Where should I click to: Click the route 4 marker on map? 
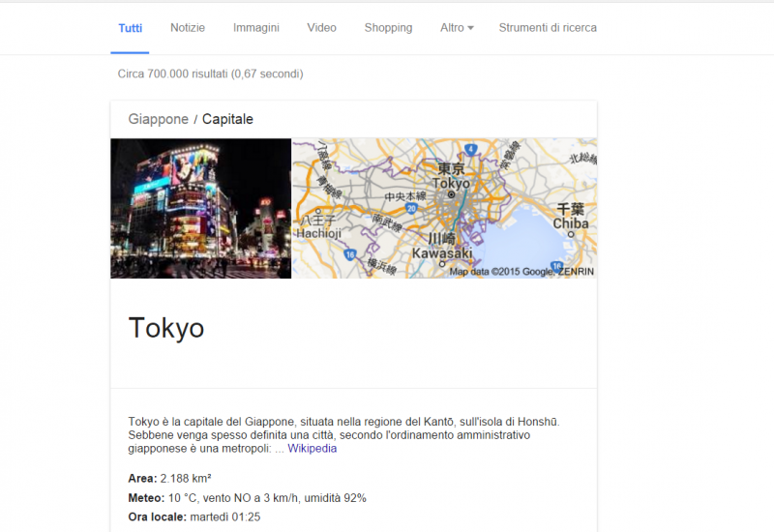pyautogui.click(x=471, y=149)
